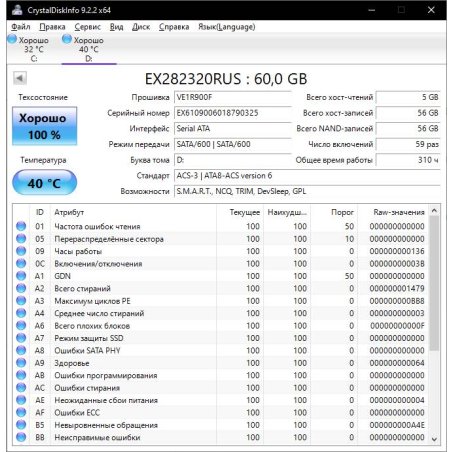Click status icon for Неожиданные сбои питания
The width and height of the screenshot is (452, 452).
click(x=21, y=400)
